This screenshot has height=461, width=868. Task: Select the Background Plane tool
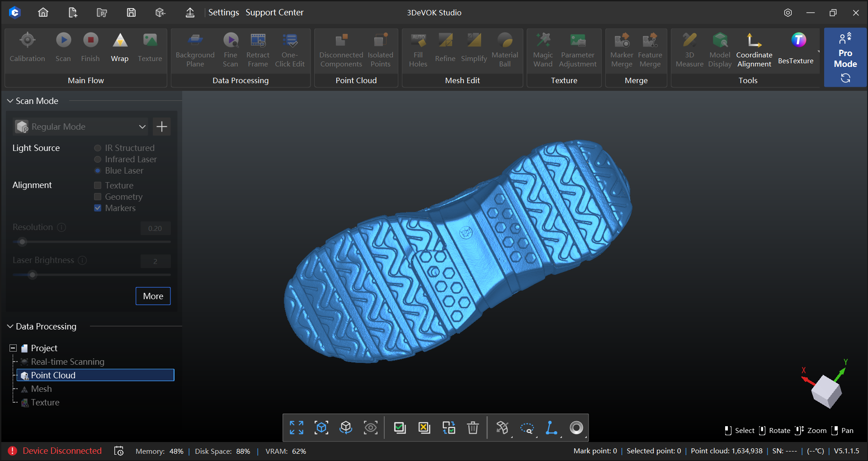(x=195, y=50)
